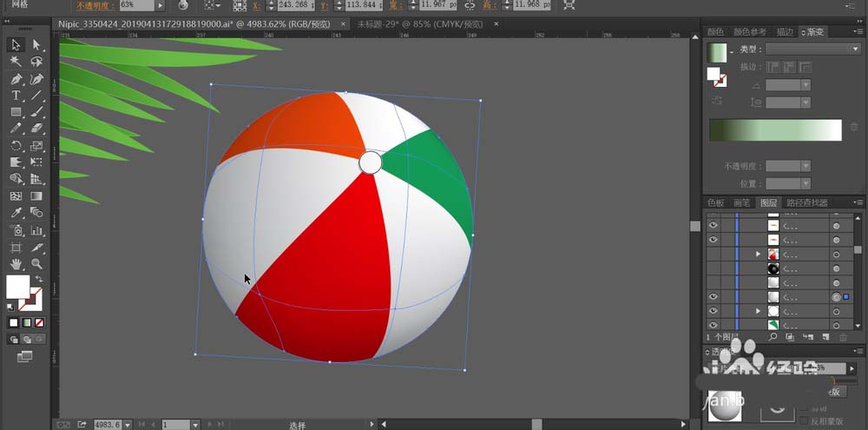The height and width of the screenshot is (430, 868).
Task: Switch to the 颜色 panel tab
Action: (x=715, y=32)
